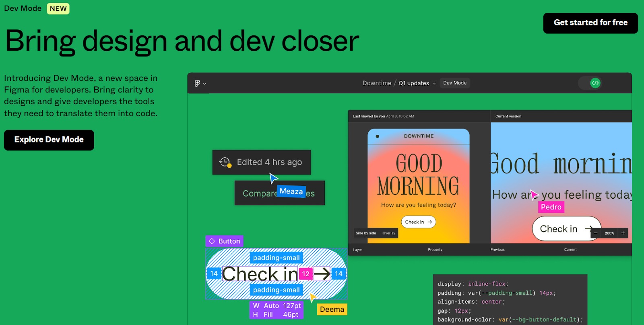Select the Property column heading
The width and height of the screenshot is (644, 325).
click(435, 250)
